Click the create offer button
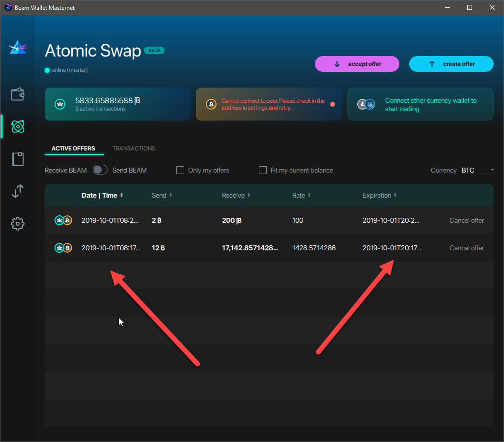 click(451, 64)
